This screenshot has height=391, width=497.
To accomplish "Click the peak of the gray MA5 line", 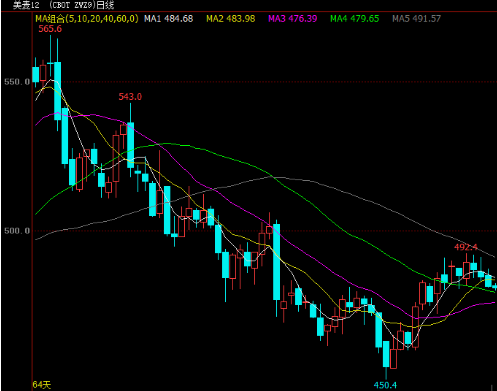I will point(280,177).
